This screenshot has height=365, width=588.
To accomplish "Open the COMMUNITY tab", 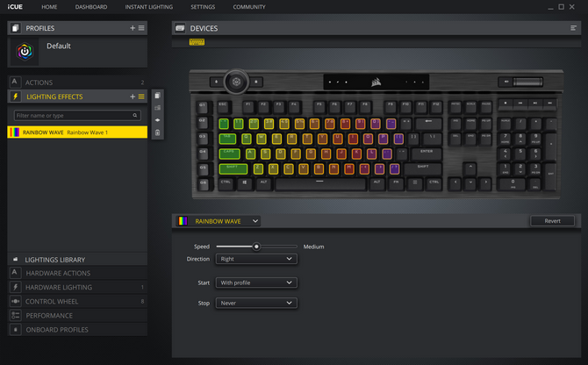I will 249,7.
